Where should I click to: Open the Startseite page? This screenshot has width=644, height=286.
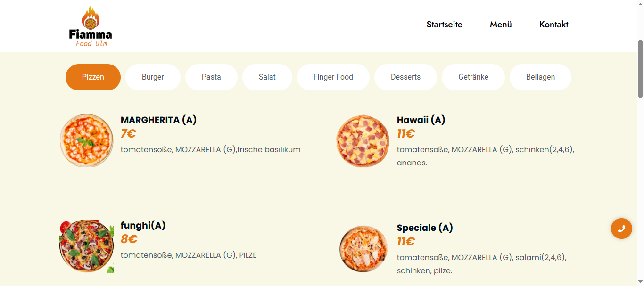pos(444,25)
